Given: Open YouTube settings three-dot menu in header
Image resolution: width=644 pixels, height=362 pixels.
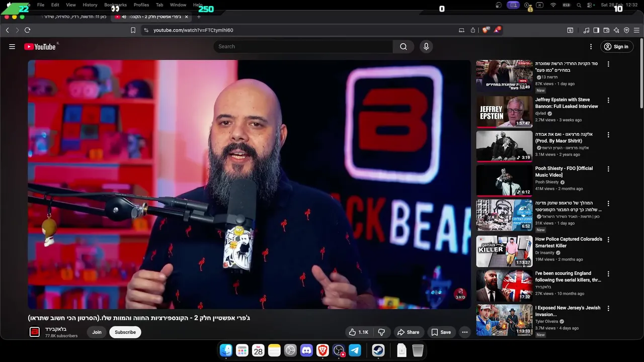Looking at the screenshot, I should tap(591, 47).
